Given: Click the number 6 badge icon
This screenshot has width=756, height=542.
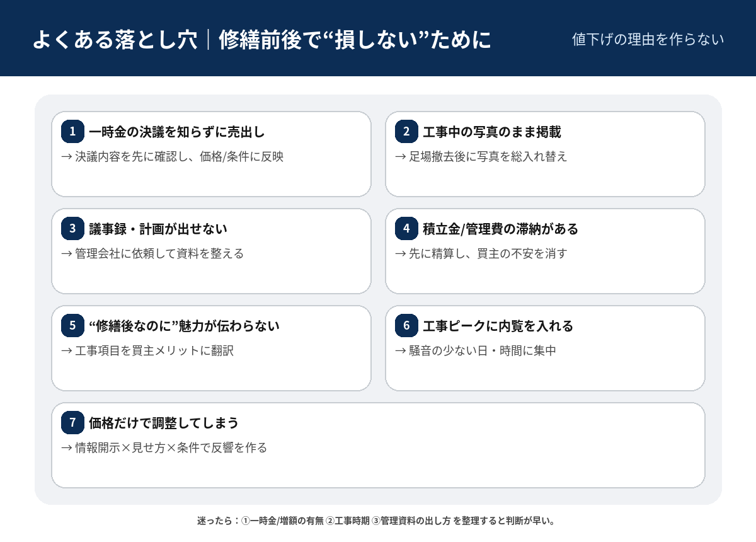Looking at the screenshot, I should [406, 326].
